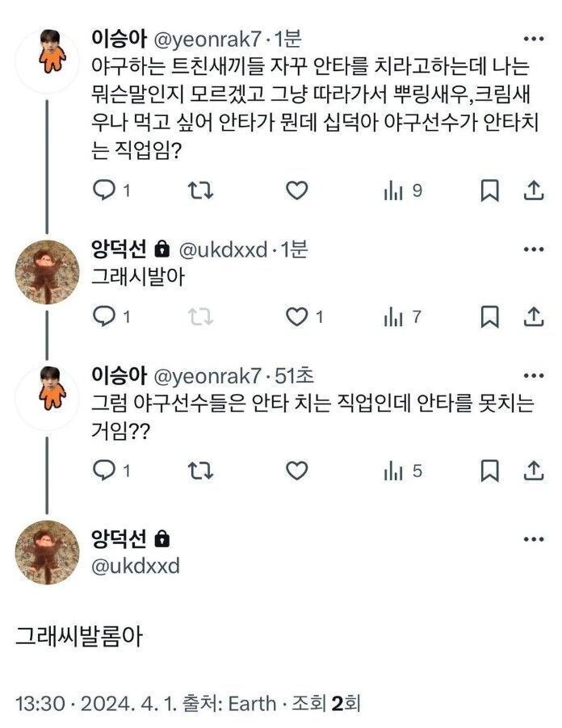Image resolution: width=562 pixels, height=728 pixels.
Task: Open more options on main tweet
Action: point(534,539)
